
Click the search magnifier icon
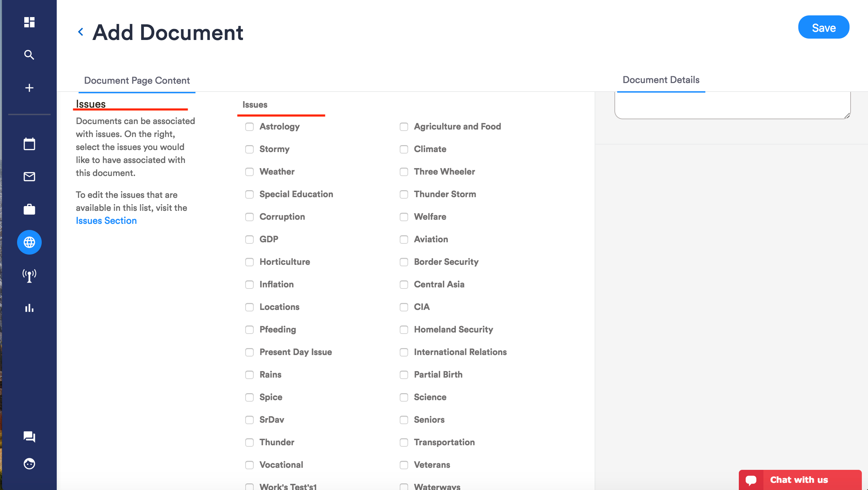(29, 55)
